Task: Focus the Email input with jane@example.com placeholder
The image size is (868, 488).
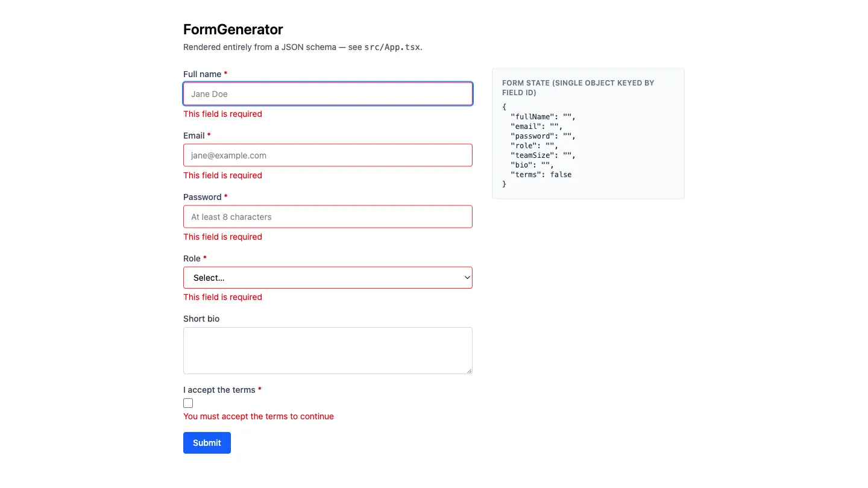Action: (x=328, y=155)
